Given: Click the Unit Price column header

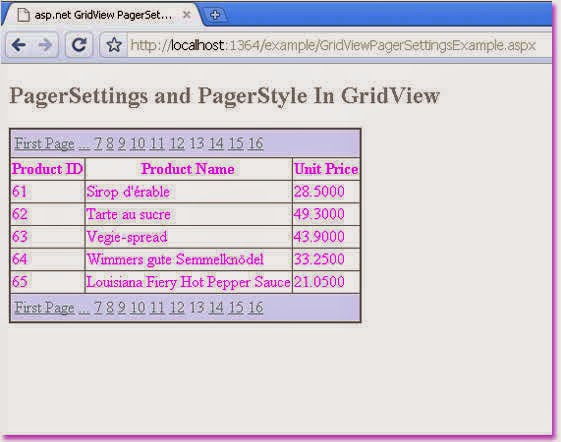Looking at the screenshot, I should tap(326, 169).
